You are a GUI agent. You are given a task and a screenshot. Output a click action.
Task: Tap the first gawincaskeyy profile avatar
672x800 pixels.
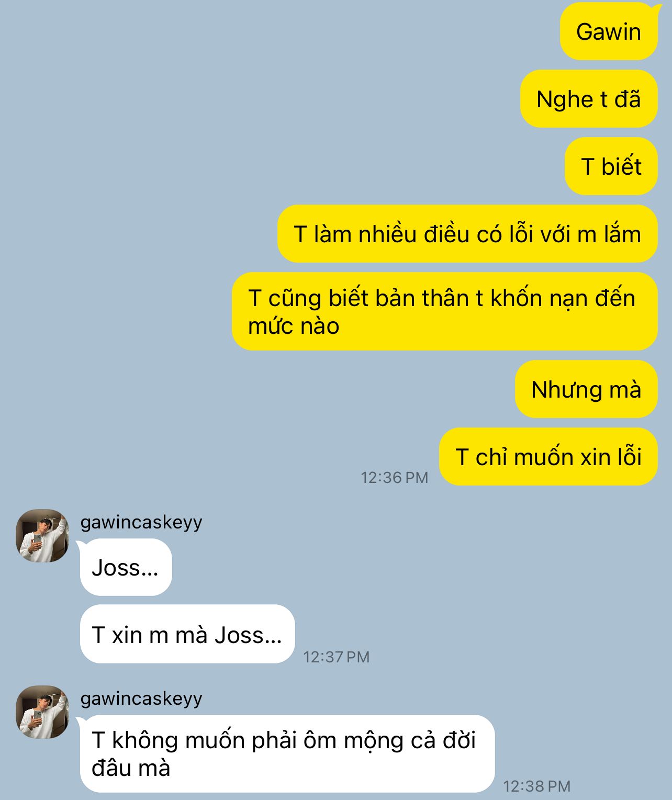(42, 536)
